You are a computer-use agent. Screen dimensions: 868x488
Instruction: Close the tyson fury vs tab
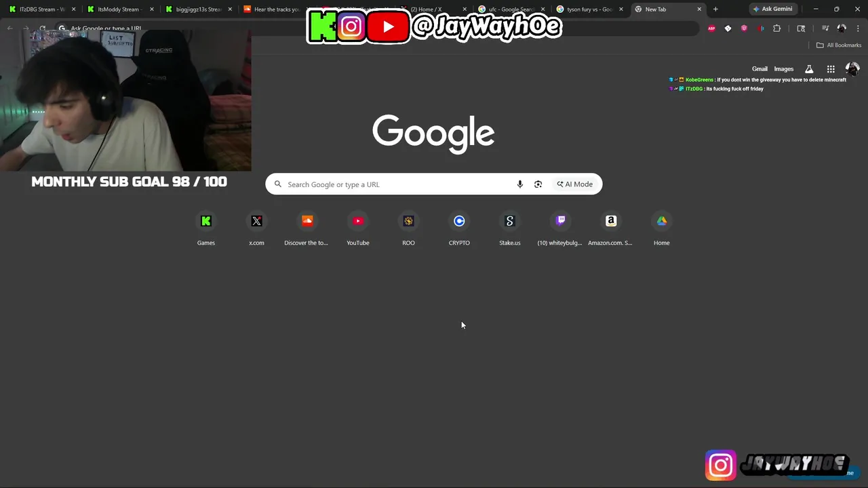[621, 9]
